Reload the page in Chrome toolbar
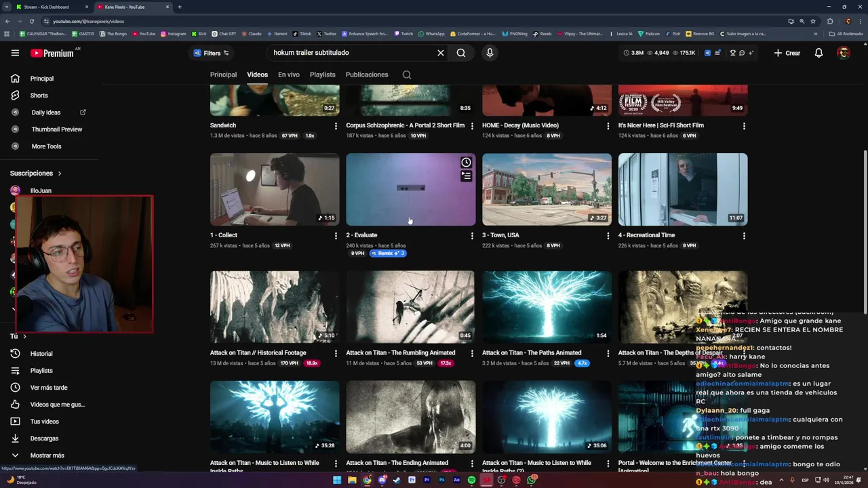Viewport: 868px width, 488px height. pyautogui.click(x=31, y=21)
